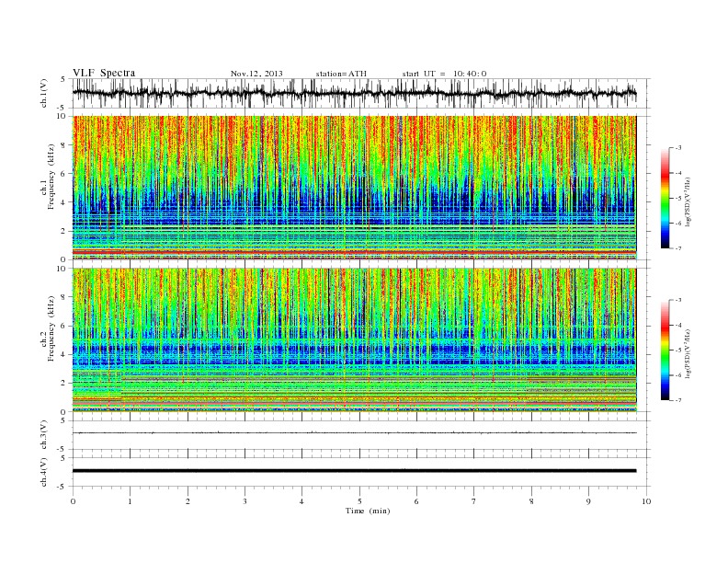Click the "ch.3(V)" axis label
The height and width of the screenshot is (563, 728).
[x=43, y=435]
